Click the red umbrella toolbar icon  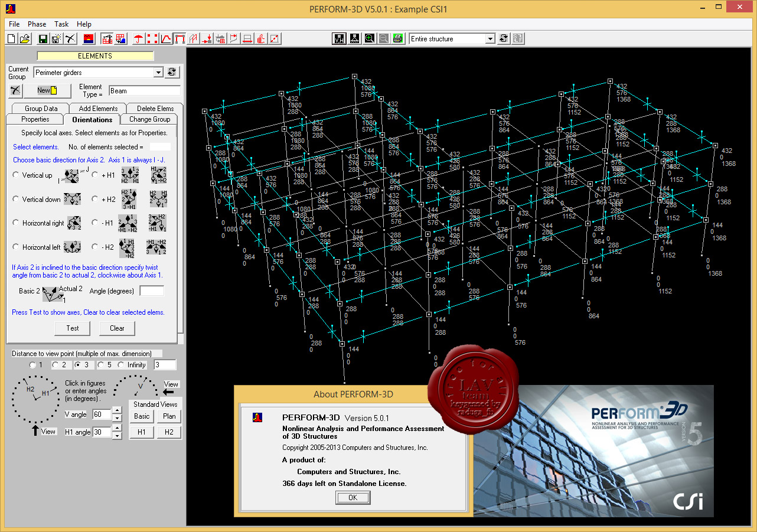139,39
